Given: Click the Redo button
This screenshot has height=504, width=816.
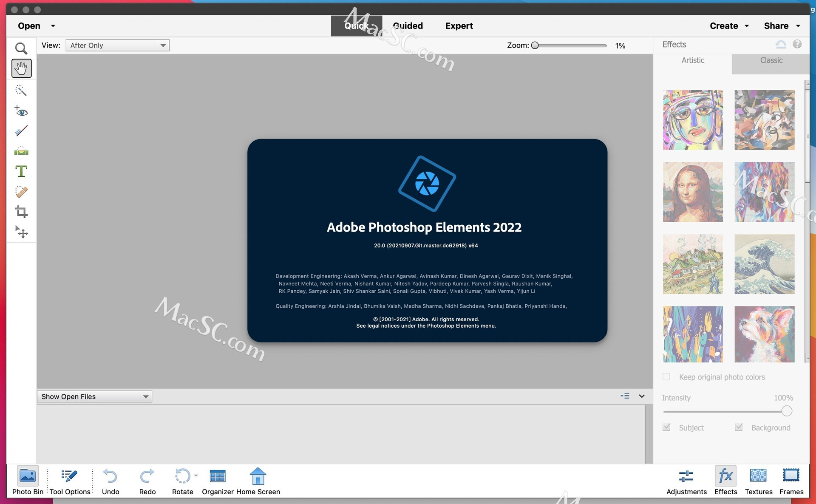Looking at the screenshot, I should click(147, 481).
